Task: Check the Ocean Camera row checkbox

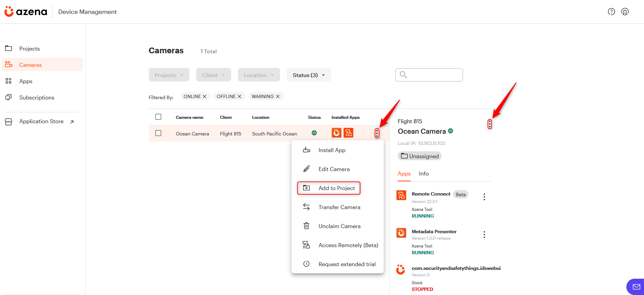Action: [x=158, y=133]
